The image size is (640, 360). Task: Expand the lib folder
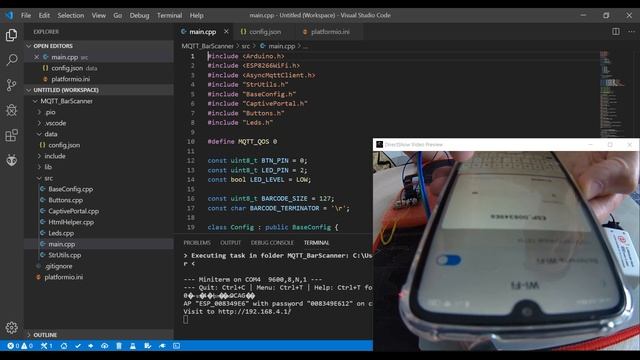tap(48, 167)
